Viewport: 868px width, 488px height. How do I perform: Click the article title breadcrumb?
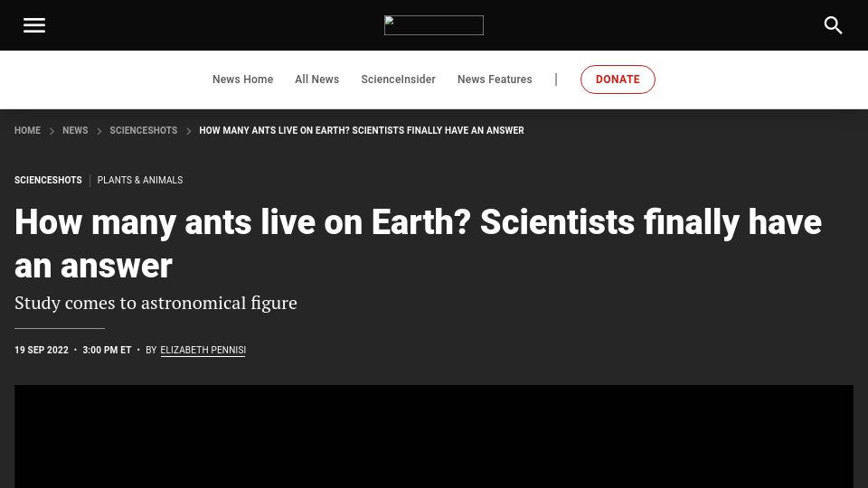362,130
